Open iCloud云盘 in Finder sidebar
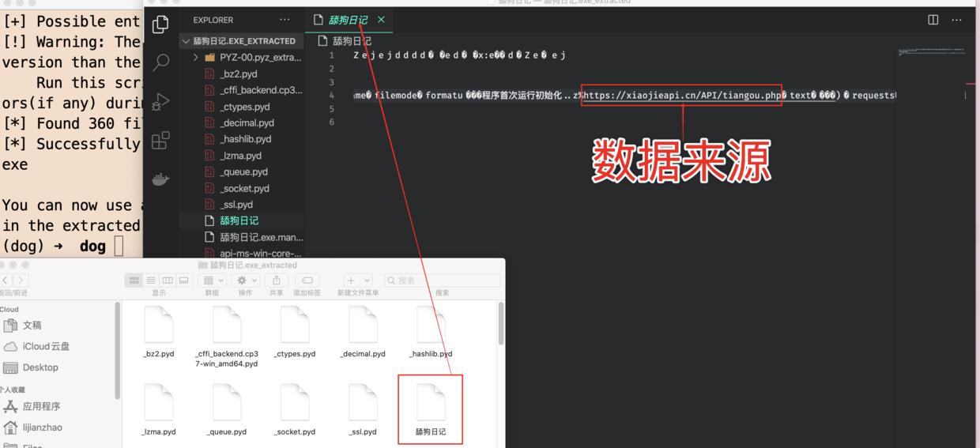 (x=37, y=346)
